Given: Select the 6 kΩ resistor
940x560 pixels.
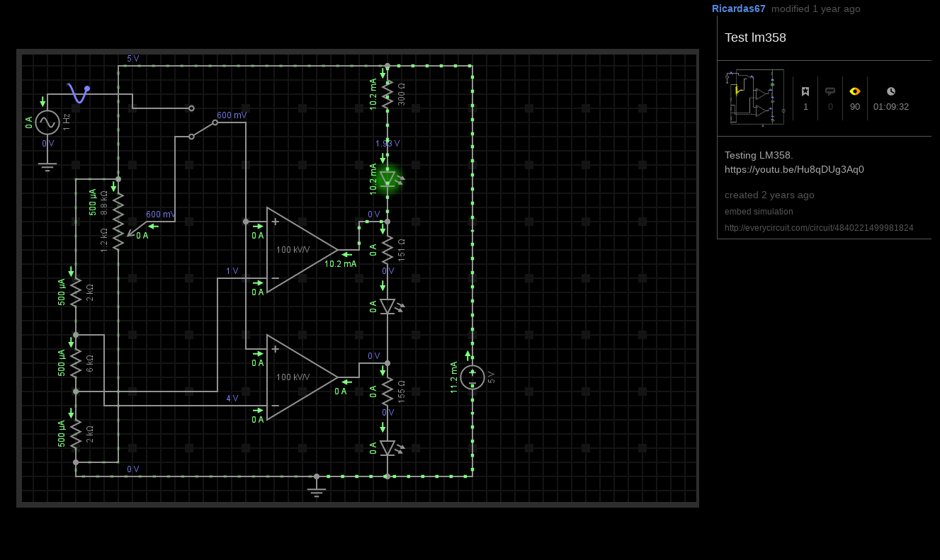Looking at the screenshot, I should click(76, 362).
